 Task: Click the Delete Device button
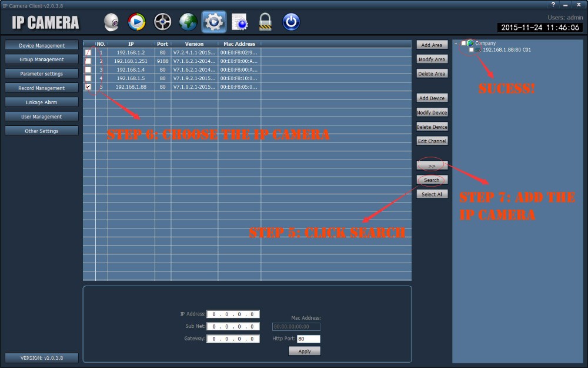tap(432, 127)
